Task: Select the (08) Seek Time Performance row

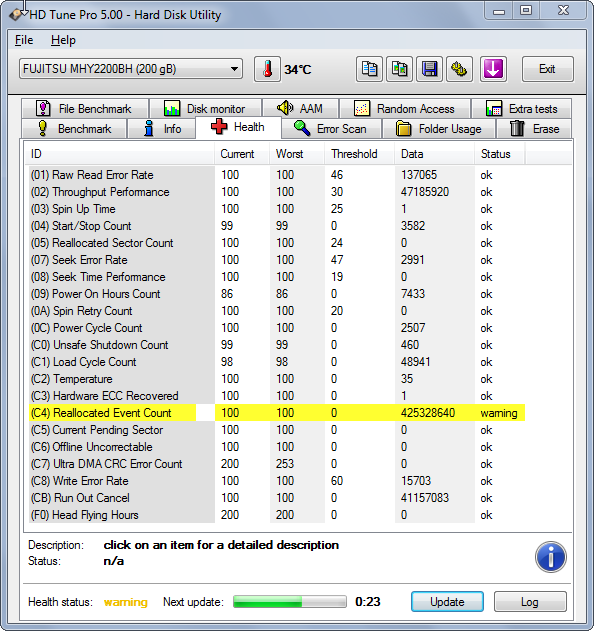Action: pyautogui.click(x=277, y=277)
